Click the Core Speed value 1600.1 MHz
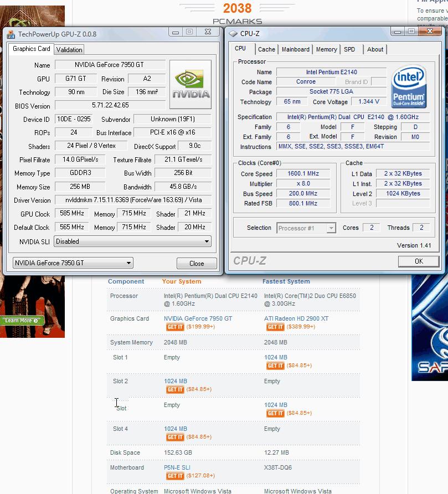 (x=303, y=173)
